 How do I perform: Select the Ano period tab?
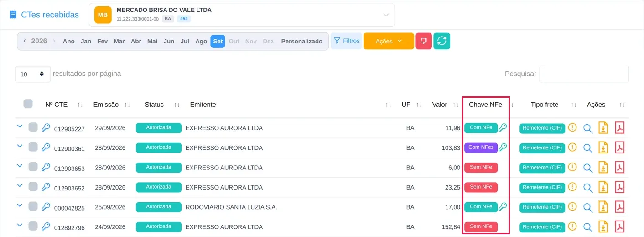tap(69, 41)
